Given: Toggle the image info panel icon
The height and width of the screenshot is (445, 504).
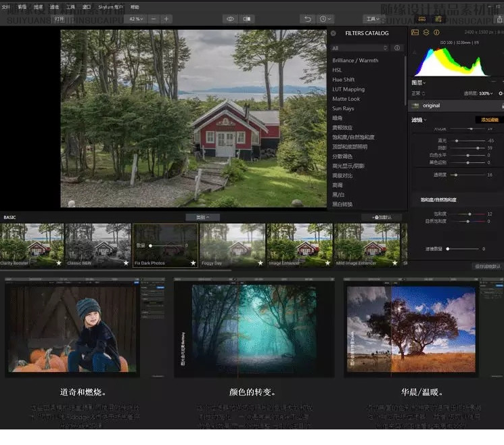Looking at the screenshot, I should coord(436,32).
